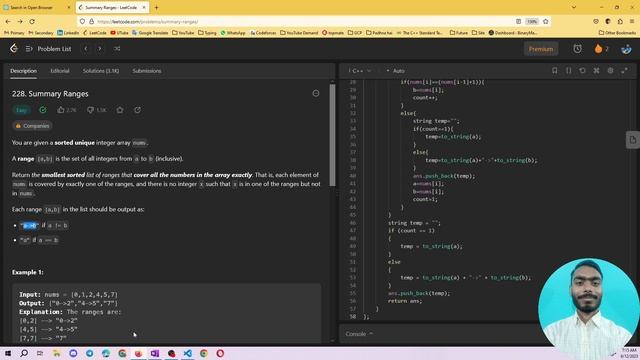Click the green solved checkmark icon
The image size is (640, 360).
(x=43, y=110)
